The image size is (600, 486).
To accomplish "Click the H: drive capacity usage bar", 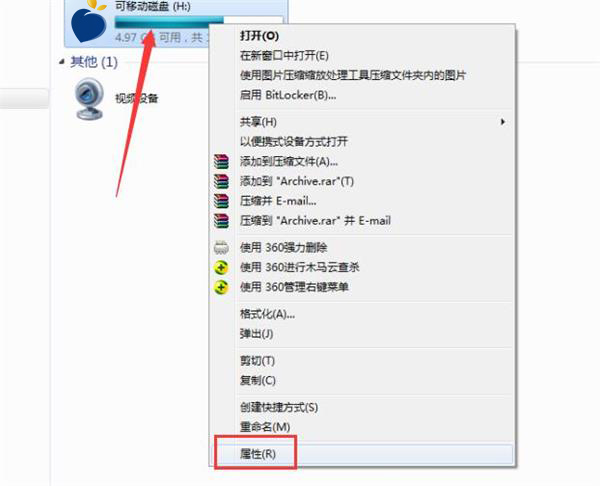I will coord(199,22).
